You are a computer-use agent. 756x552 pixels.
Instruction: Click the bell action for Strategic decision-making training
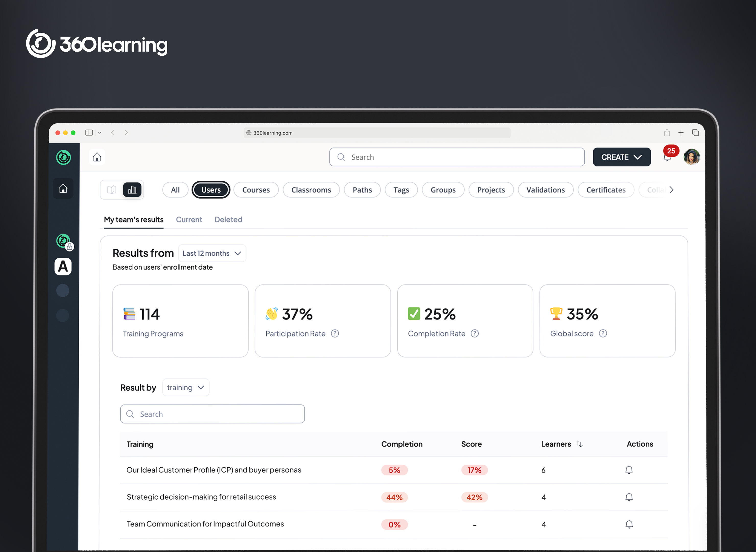click(629, 497)
